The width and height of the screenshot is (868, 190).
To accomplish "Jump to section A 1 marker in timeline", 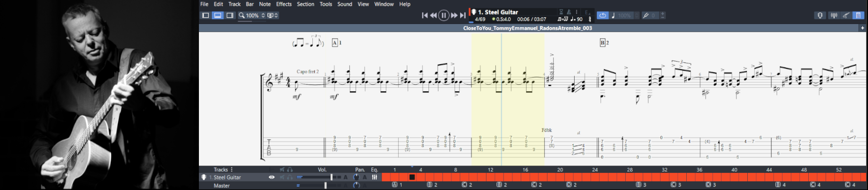I will point(397,185).
